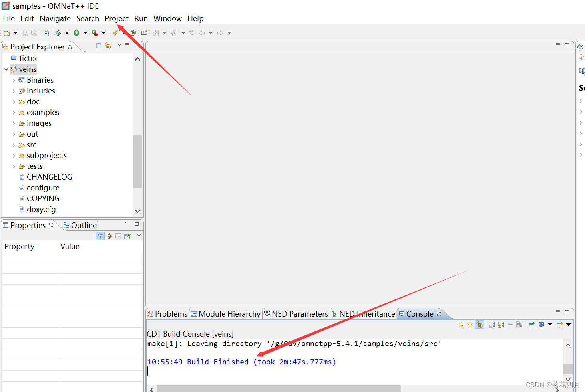
Task: Expand the Binaries folder
Action: (14, 80)
